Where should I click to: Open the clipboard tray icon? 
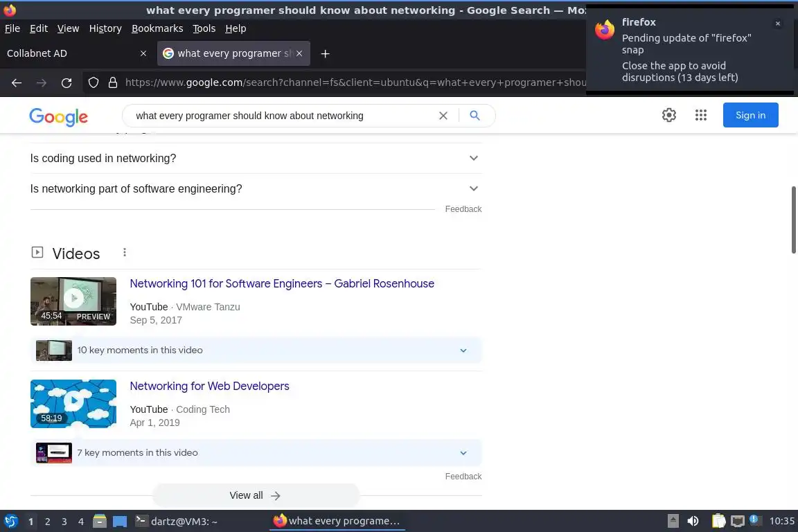tap(718, 522)
